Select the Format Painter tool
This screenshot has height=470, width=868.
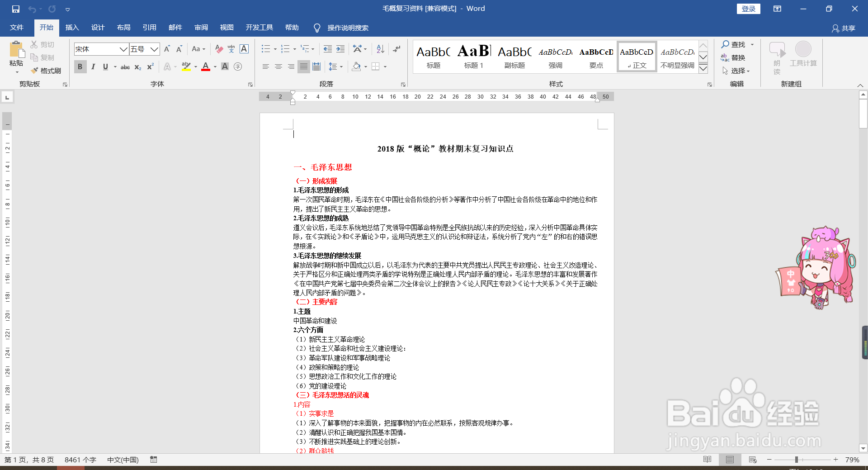click(45, 71)
